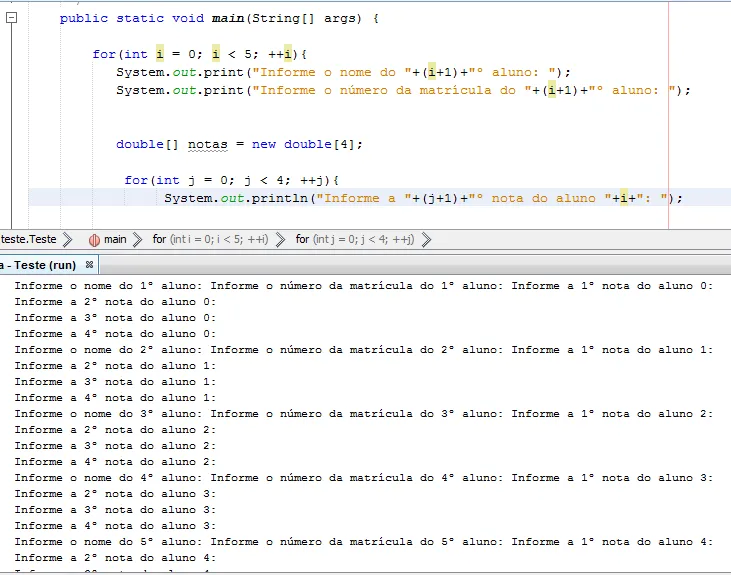Screen dimensions: 731x575
Task: Click output 'Informe a 3° nota do aluno 3:'
Action: tap(115, 510)
